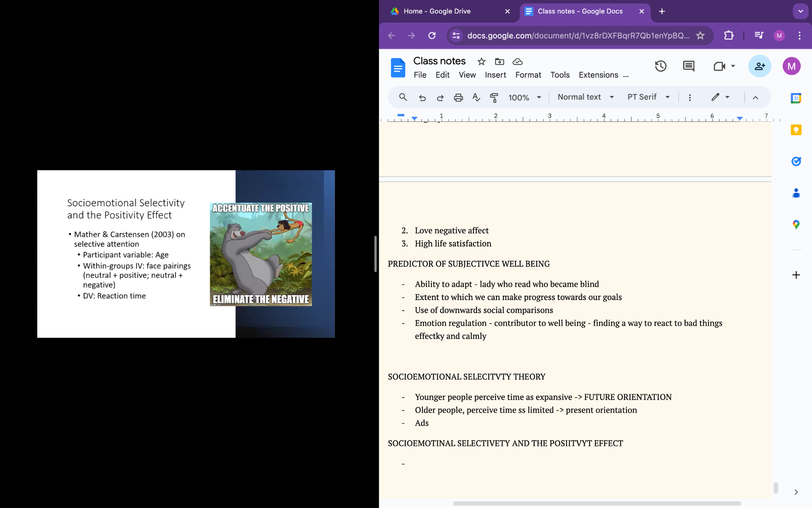
Task: Click the paint format roller icon
Action: pos(494,98)
